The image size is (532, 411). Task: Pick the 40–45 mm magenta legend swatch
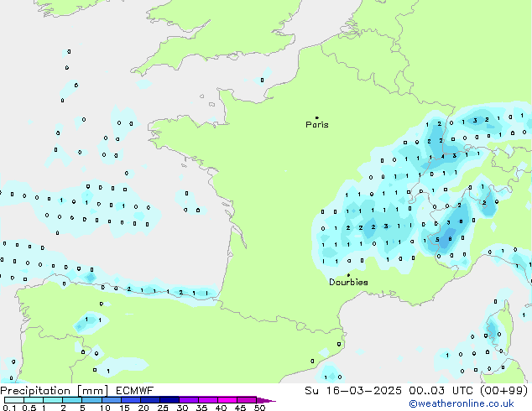click(x=227, y=400)
